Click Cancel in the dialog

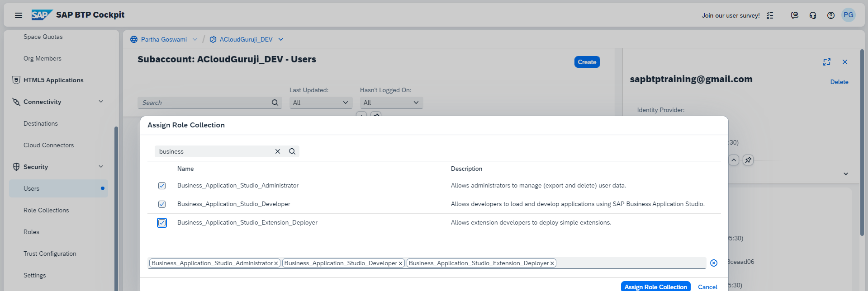point(707,286)
